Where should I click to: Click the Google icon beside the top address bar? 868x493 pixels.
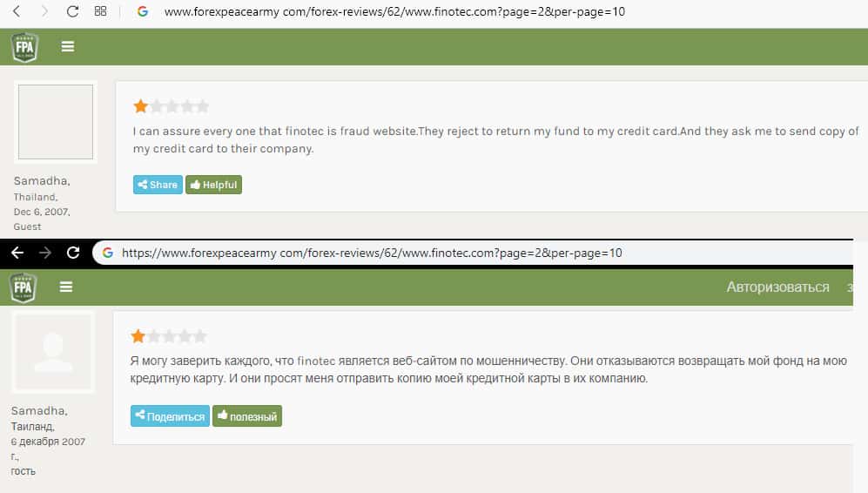[142, 11]
